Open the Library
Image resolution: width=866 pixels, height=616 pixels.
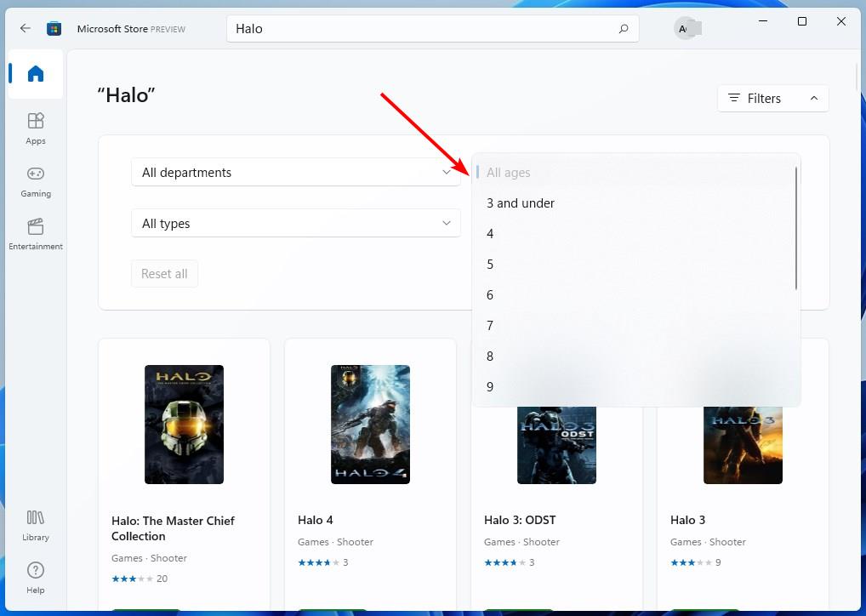click(x=36, y=526)
